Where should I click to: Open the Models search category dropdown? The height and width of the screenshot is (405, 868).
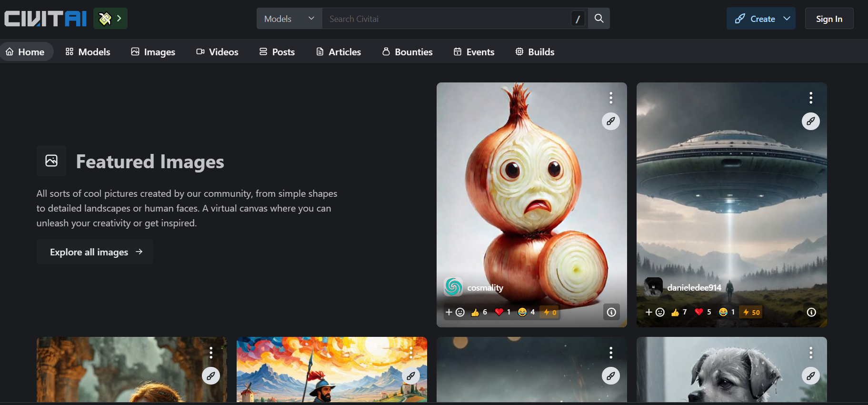289,19
